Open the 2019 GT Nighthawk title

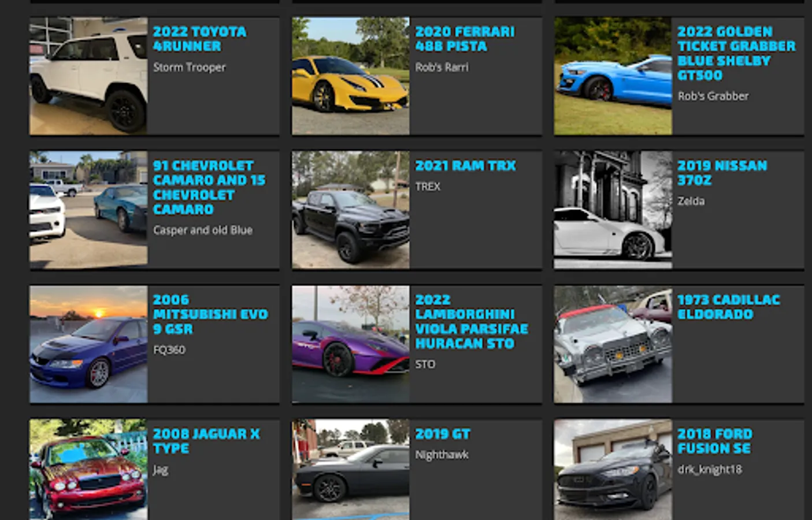[443, 434]
